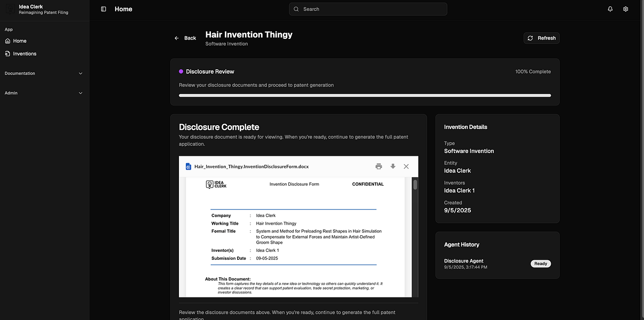The width and height of the screenshot is (644, 320).
Task: Click the Idea Clerk logo in sidebar
Action: tap(10, 9)
